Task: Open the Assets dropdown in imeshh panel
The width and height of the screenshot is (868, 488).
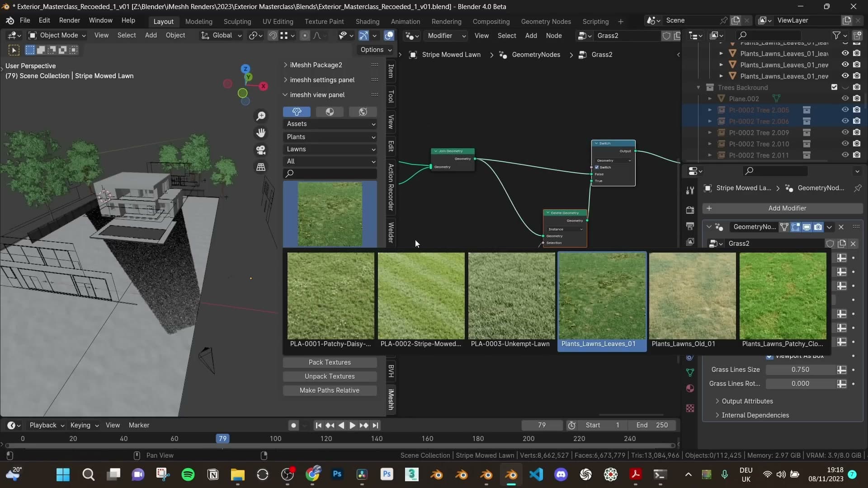Action: (330, 124)
